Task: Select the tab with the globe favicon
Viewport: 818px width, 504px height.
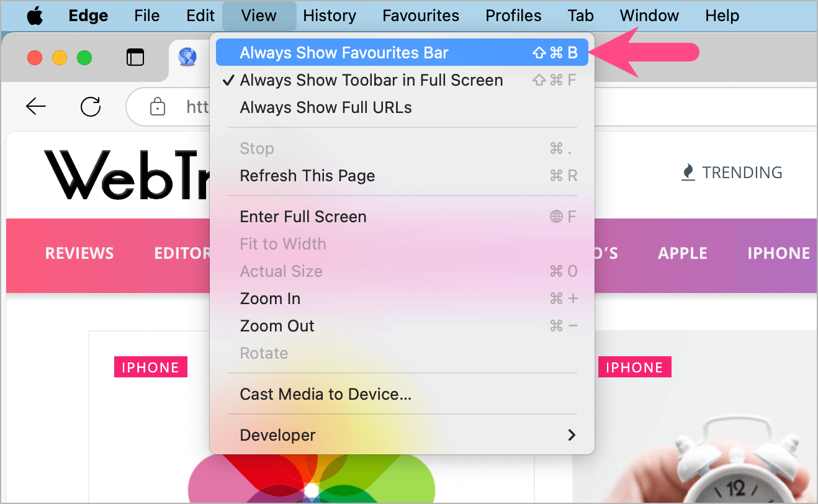Action: (x=188, y=56)
